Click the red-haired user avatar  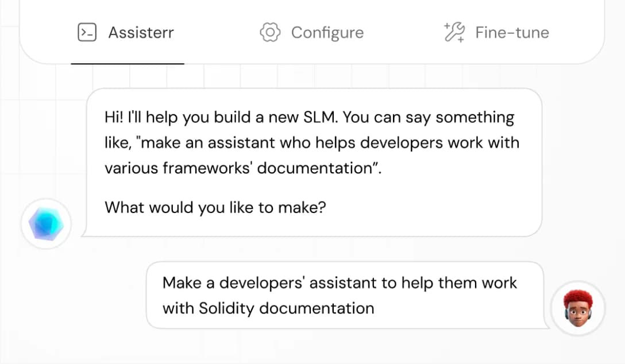pyautogui.click(x=577, y=308)
